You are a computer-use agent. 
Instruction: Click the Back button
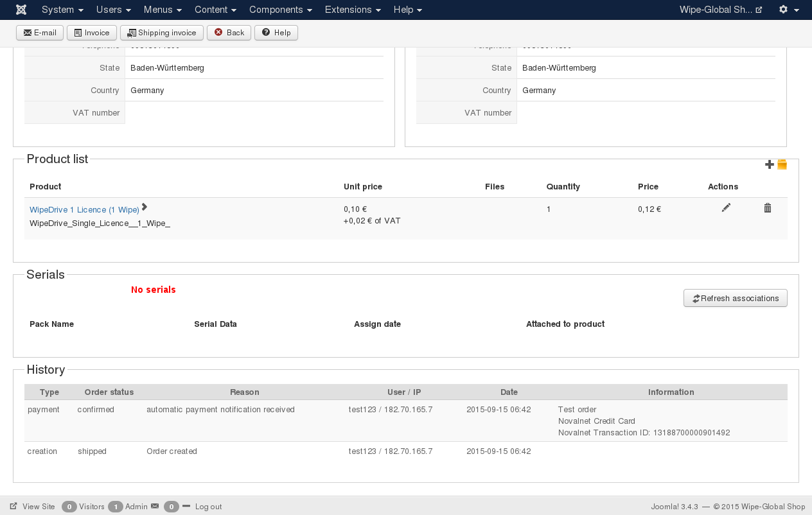click(229, 33)
